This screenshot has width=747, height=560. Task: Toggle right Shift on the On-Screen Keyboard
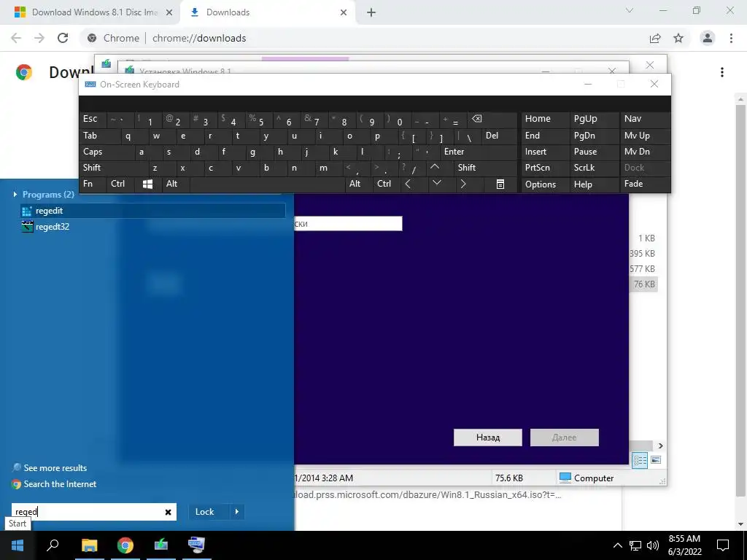tap(485, 168)
